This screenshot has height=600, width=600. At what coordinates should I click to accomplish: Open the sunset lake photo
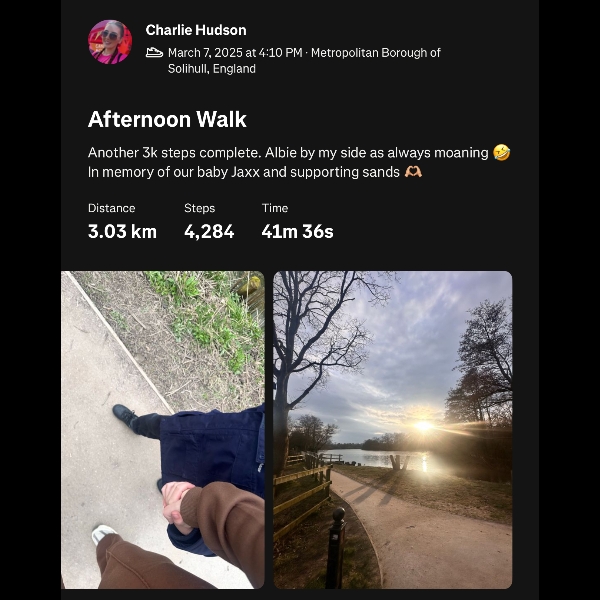[x=393, y=430]
